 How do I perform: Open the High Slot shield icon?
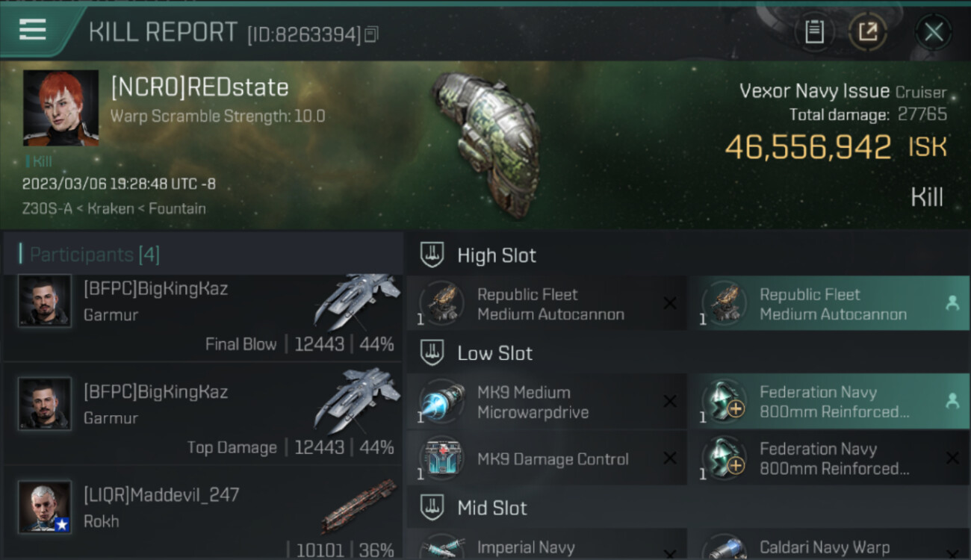click(x=432, y=255)
